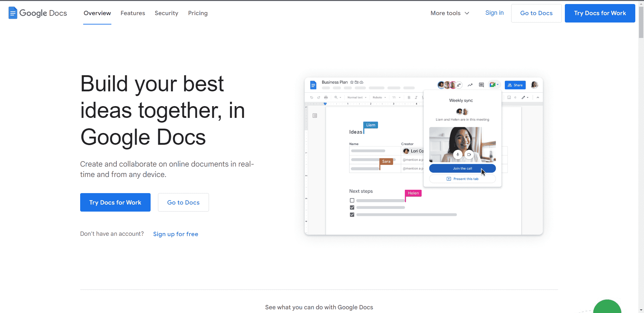Open the zoom magnifier dropdown in illustration
Image resolution: width=644 pixels, height=313 pixels.
(337, 97)
